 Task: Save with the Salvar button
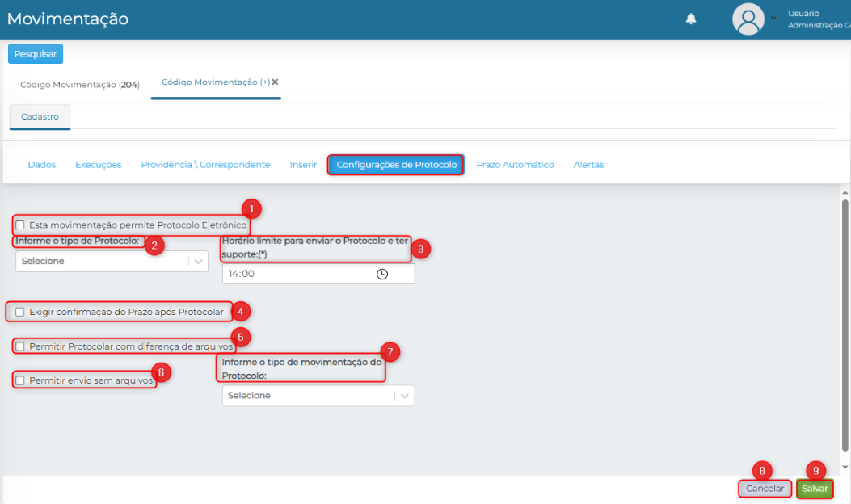tap(815, 489)
